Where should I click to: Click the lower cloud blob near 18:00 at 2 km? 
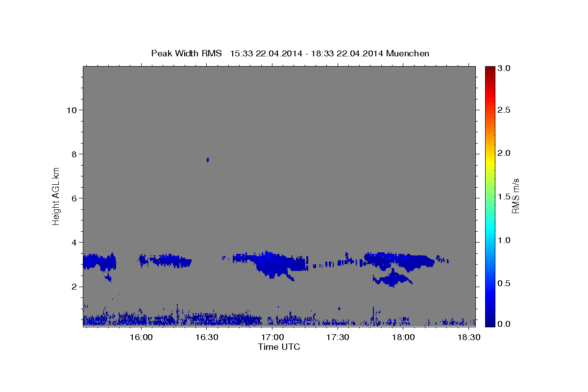[x=392, y=279]
